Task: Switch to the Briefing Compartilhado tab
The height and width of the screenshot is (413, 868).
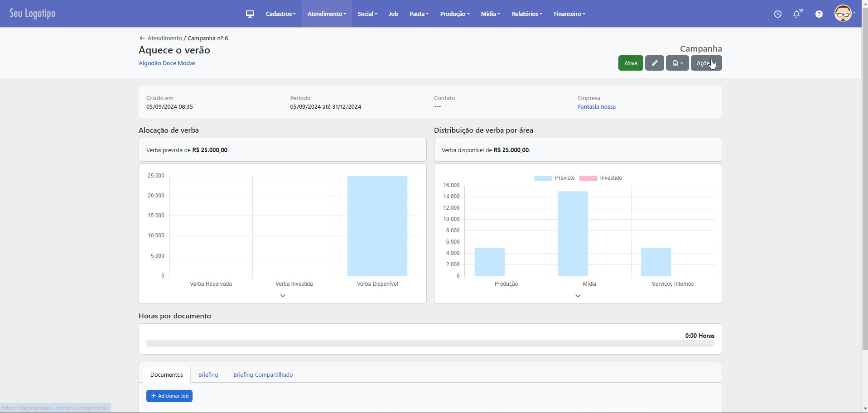Action: [263, 375]
